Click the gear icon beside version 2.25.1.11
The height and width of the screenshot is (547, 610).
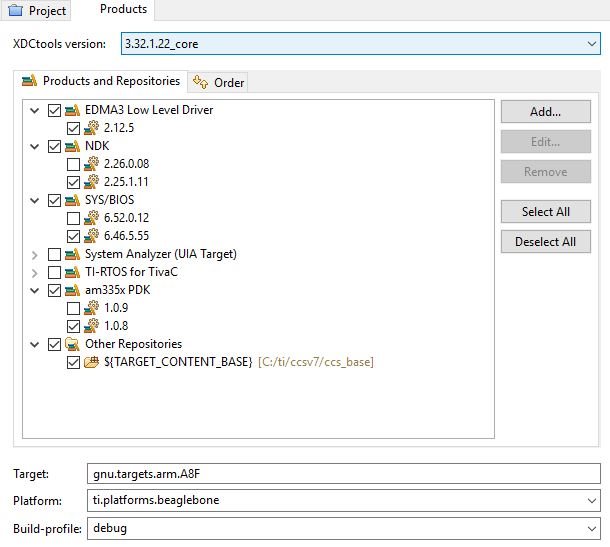tap(91, 182)
